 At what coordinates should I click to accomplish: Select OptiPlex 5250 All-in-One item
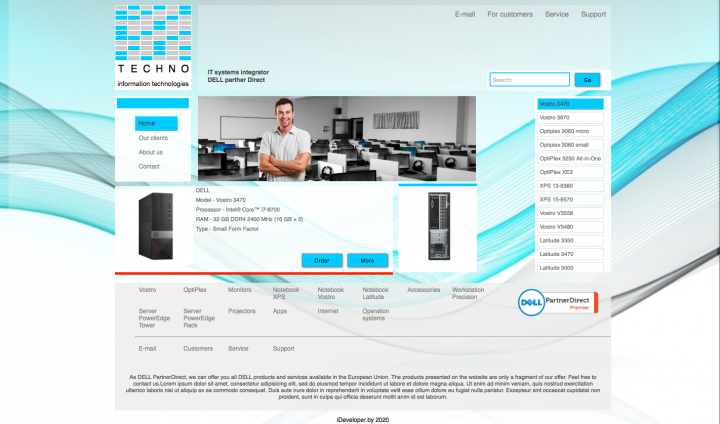point(570,158)
